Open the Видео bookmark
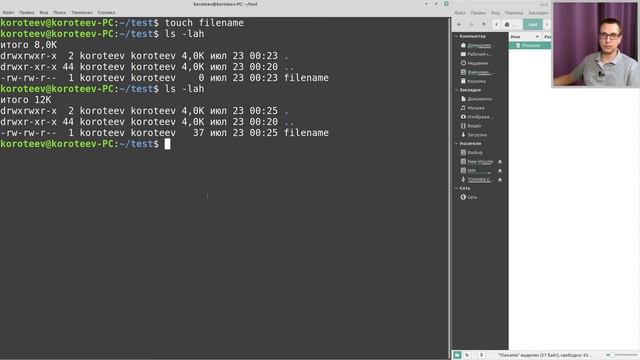The image size is (640, 360). [x=471, y=126]
